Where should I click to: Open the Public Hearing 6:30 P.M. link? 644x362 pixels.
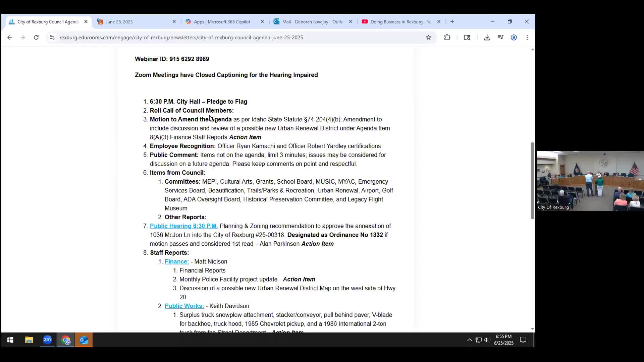(x=183, y=226)
